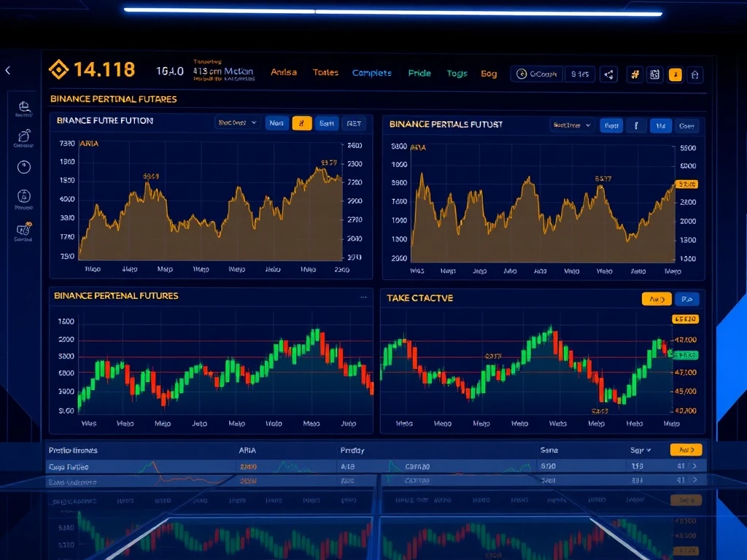Screen dimensions: 747x560
Task: Click the orange button in table header
Action: (686, 449)
